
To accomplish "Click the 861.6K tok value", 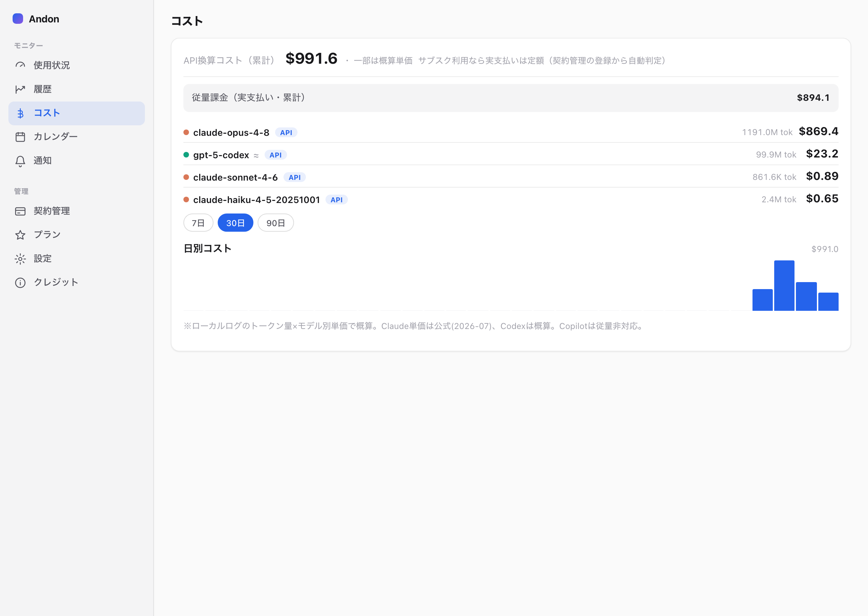I will point(774,177).
